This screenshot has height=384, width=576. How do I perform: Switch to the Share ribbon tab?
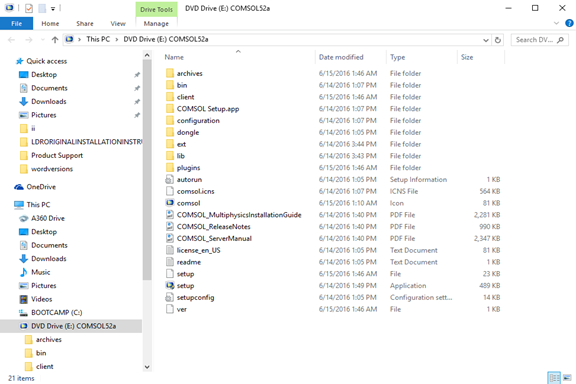pyautogui.click(x=85, y=24)
